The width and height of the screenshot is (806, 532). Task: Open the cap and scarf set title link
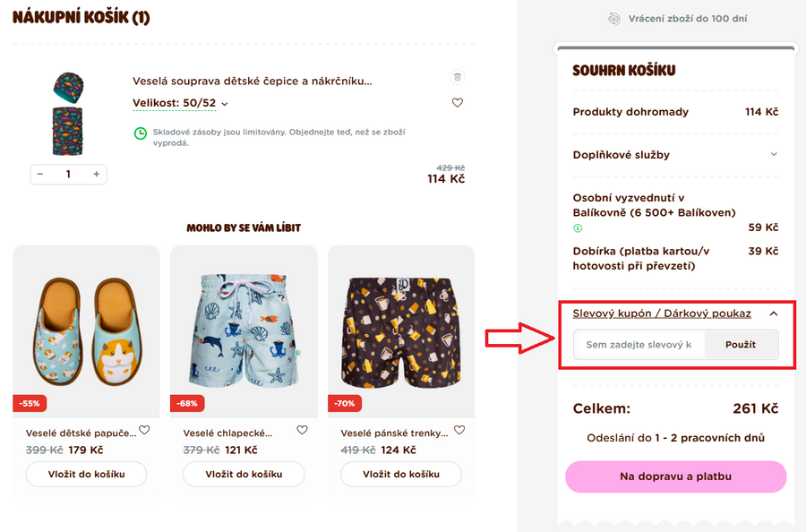point(252,82)
